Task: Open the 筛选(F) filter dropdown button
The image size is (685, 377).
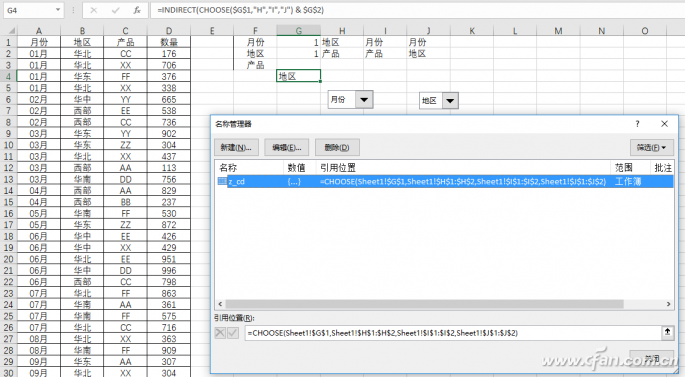Action: pos(651,148)
